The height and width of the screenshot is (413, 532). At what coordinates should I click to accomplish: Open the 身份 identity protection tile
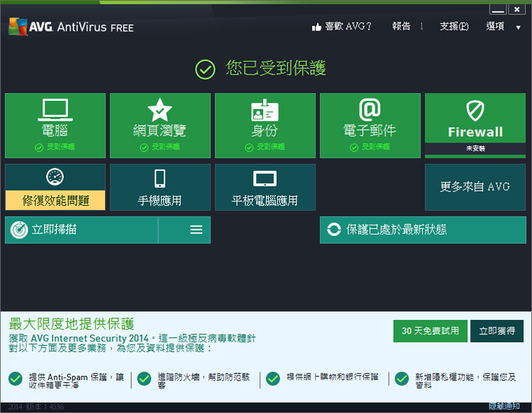[x=265, y=126]
